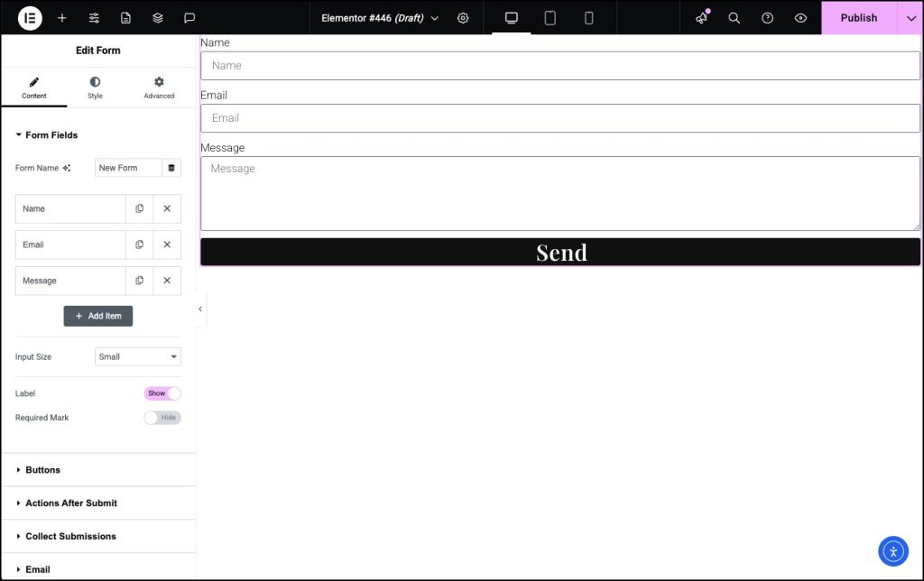The height and width of the screenshot is (581, 924).
Task: Open the Input Size dropdown
Action: (x=137, y=356)
